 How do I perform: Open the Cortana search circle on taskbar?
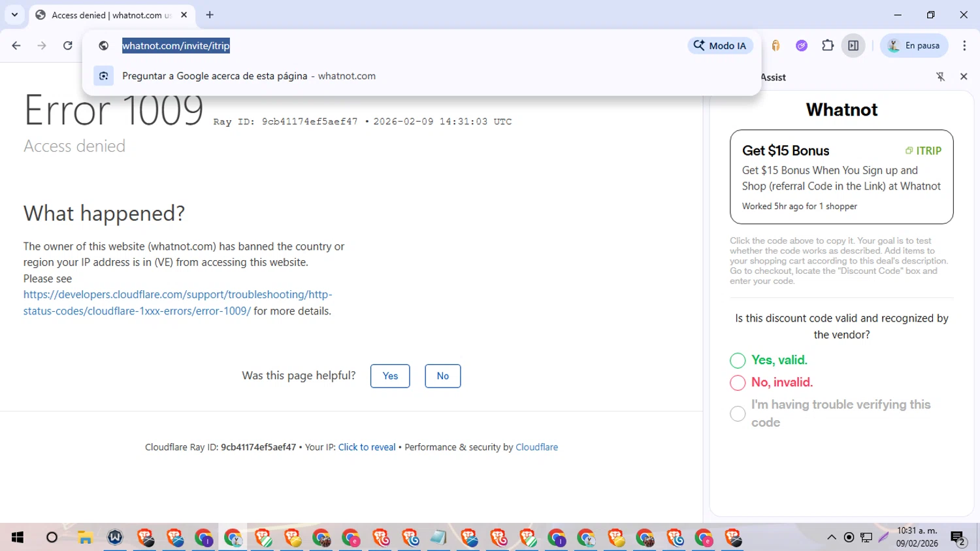pos(52,537)
